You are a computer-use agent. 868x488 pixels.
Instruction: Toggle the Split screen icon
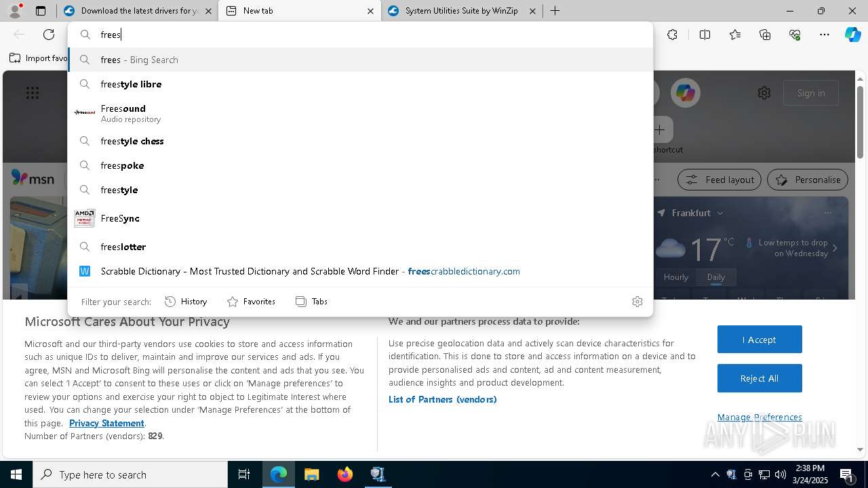[x=705, y=35]
